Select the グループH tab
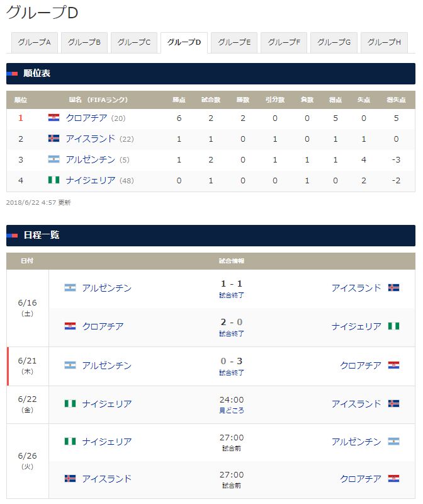Image resolution: width=423 pixels, height=504 pixels. tap(384, 42)
